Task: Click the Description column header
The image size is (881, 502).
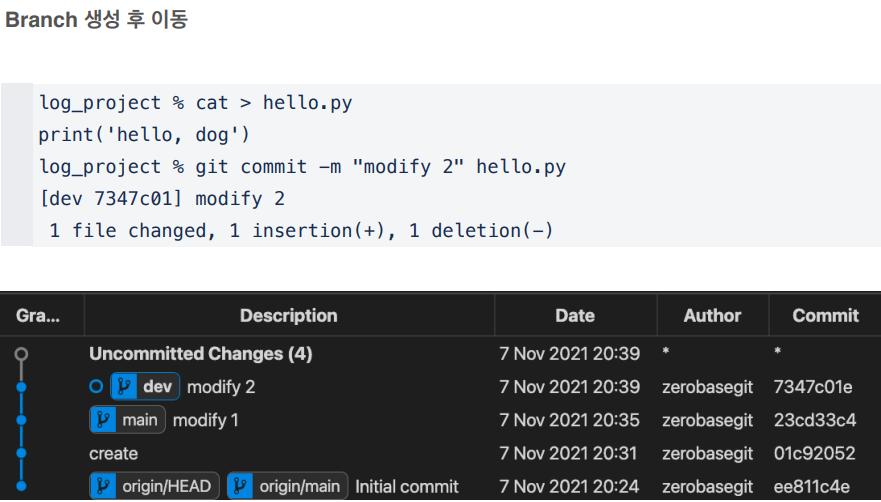Action: coord(289,315)
